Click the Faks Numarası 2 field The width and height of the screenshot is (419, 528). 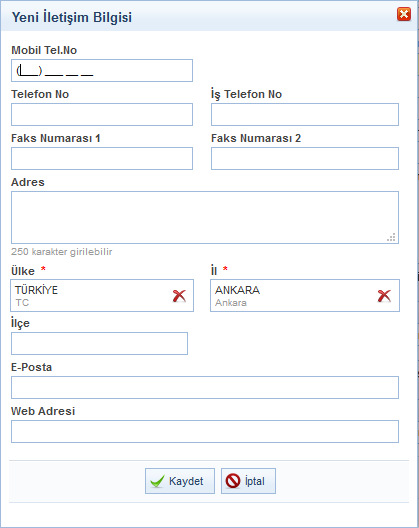click(305, 158)
